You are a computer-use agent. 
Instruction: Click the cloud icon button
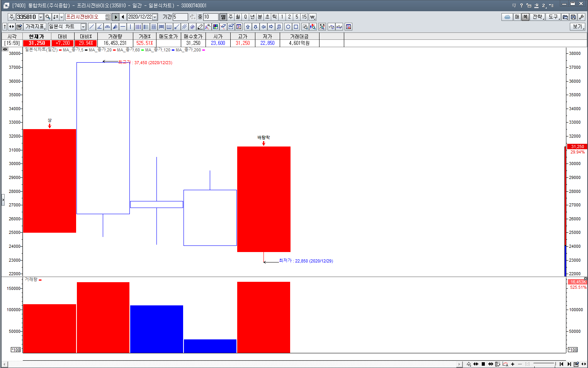click(507, 17)
